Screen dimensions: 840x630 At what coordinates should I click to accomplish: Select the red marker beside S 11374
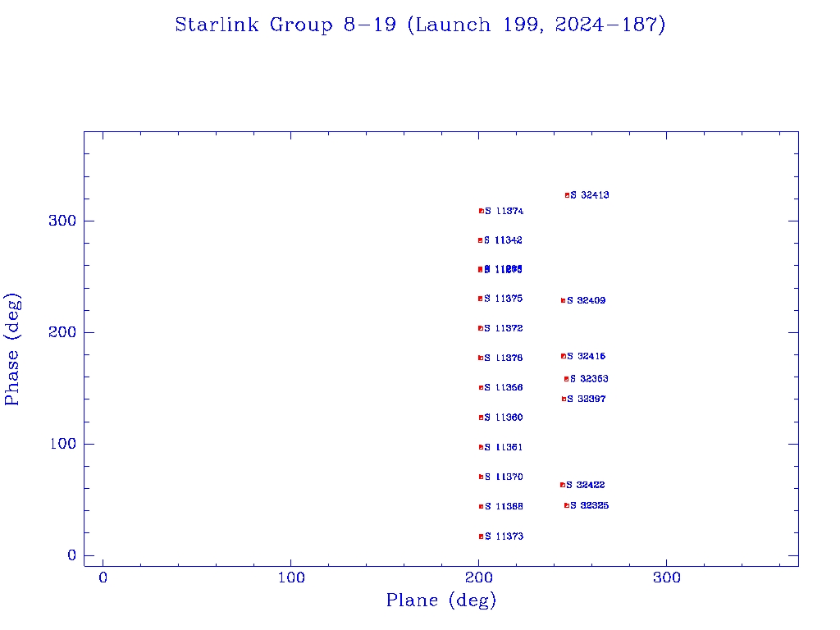coord(481,211)
